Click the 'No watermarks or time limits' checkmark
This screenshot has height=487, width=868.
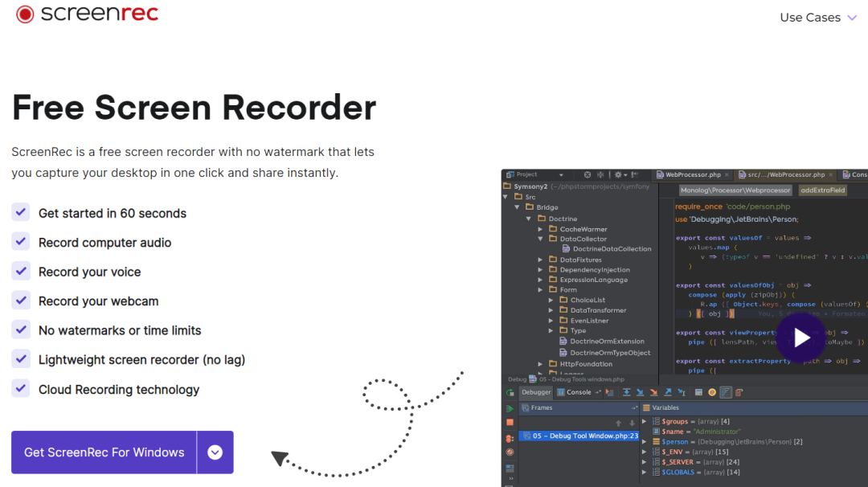(21, 329)
